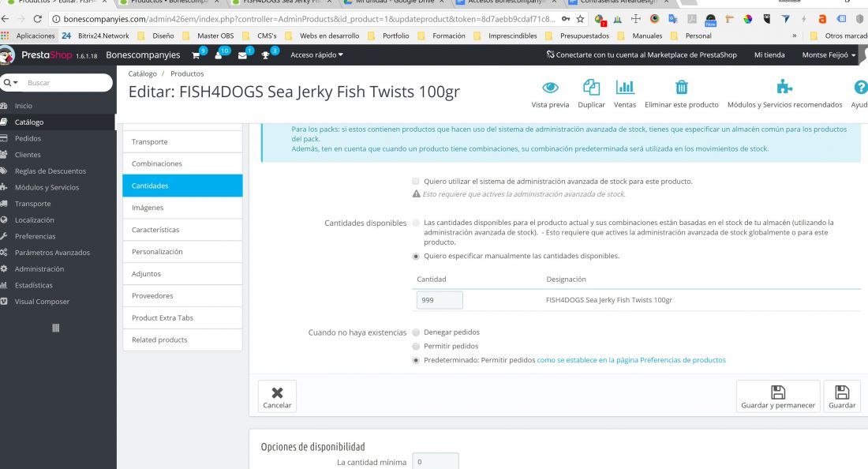
Task: Open the Manuales bookmarks folder
Action: point(640,36)
